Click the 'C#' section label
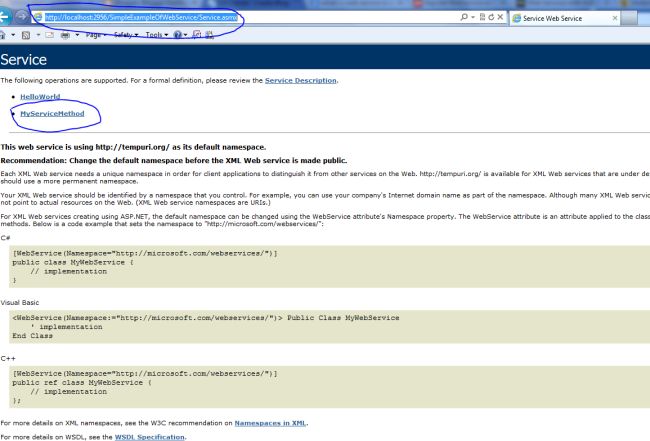The width and height of the screenshot is (650, 441). (x=5, y=238)
